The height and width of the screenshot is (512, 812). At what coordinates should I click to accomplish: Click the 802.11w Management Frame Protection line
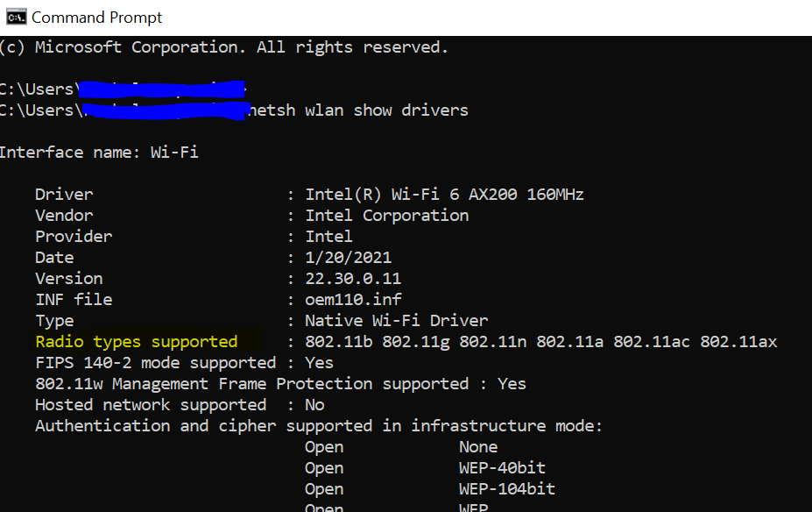[280, 384]
